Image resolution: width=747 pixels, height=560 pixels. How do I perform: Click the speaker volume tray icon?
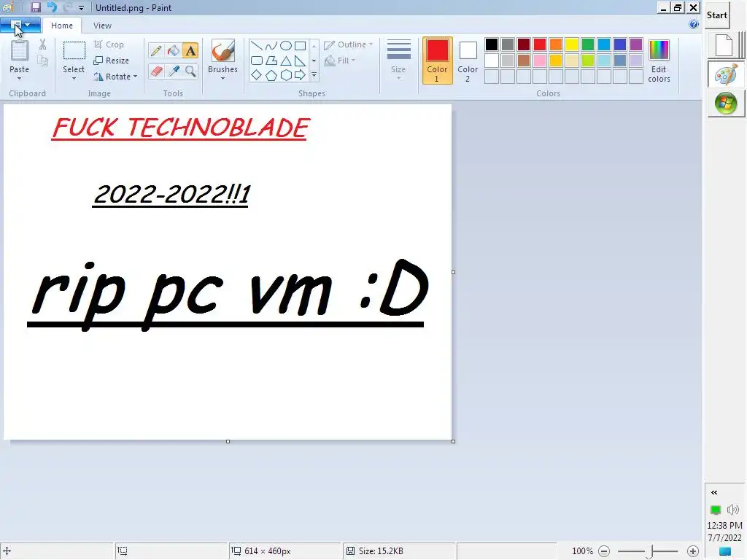pos(733,510)
